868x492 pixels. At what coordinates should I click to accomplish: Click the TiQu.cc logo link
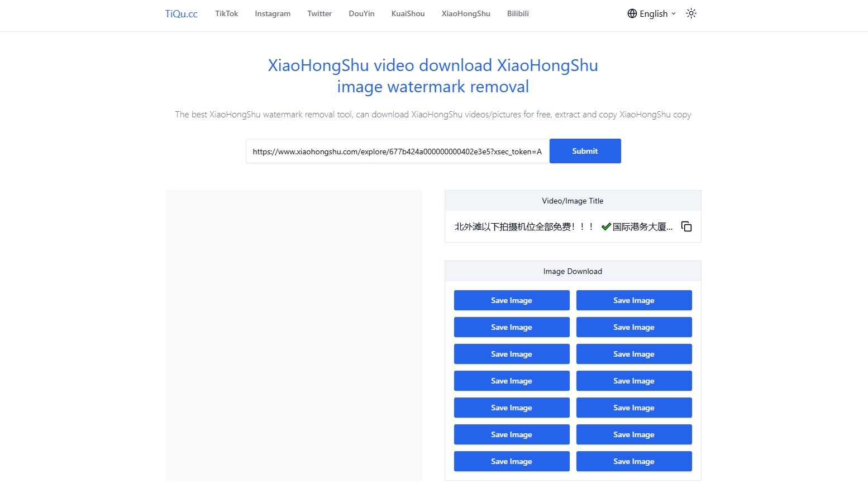[x=181, y=13]
